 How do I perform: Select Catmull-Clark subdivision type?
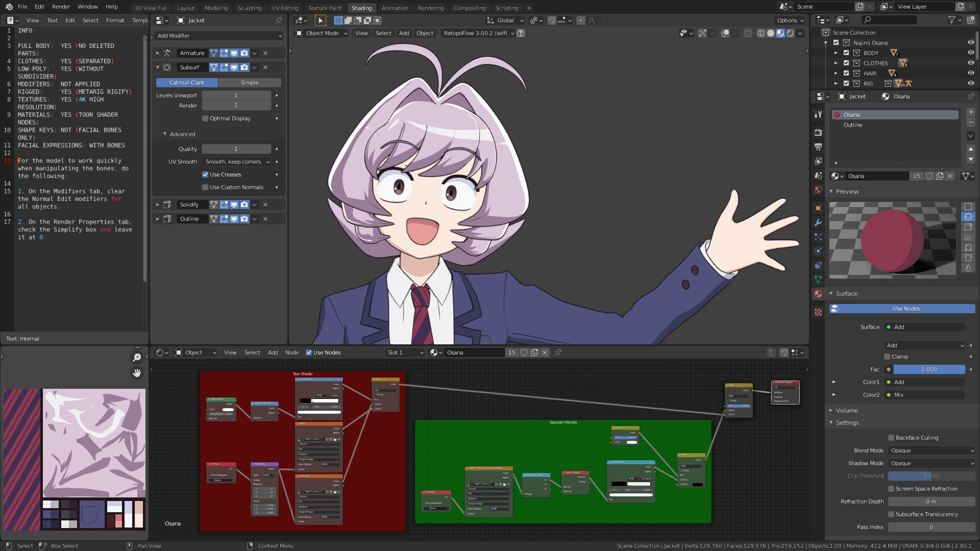coord(187,83)
